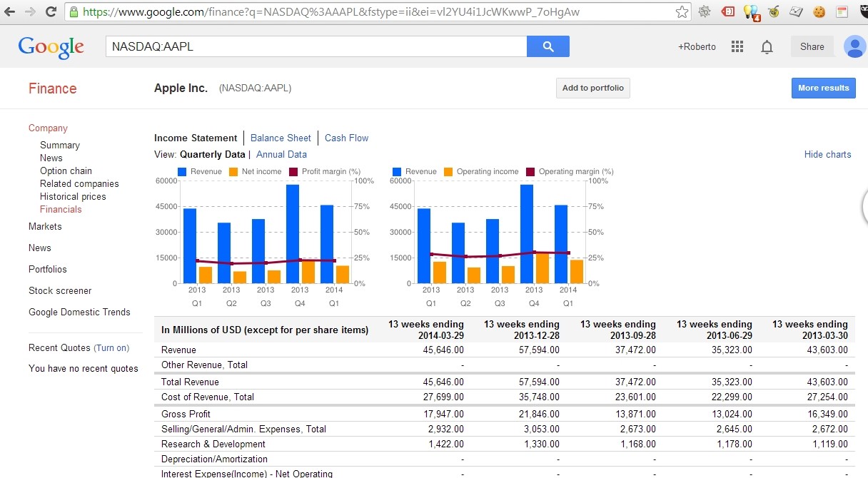Switch to the Balance Sheet tab
This screenshot has height=478, width=868.
pyautogui.click(x=281, y=138)
